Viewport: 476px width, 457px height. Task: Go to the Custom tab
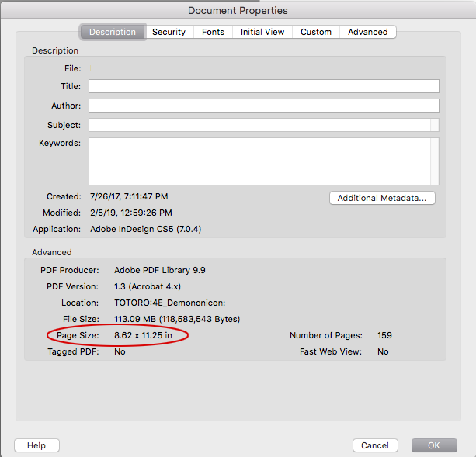pos(316,32)
